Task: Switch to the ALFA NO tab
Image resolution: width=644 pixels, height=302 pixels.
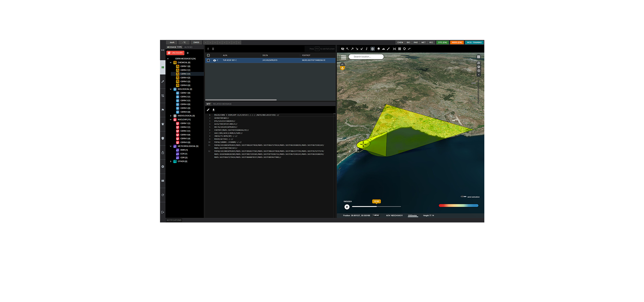Action: [x=188, y=47]
